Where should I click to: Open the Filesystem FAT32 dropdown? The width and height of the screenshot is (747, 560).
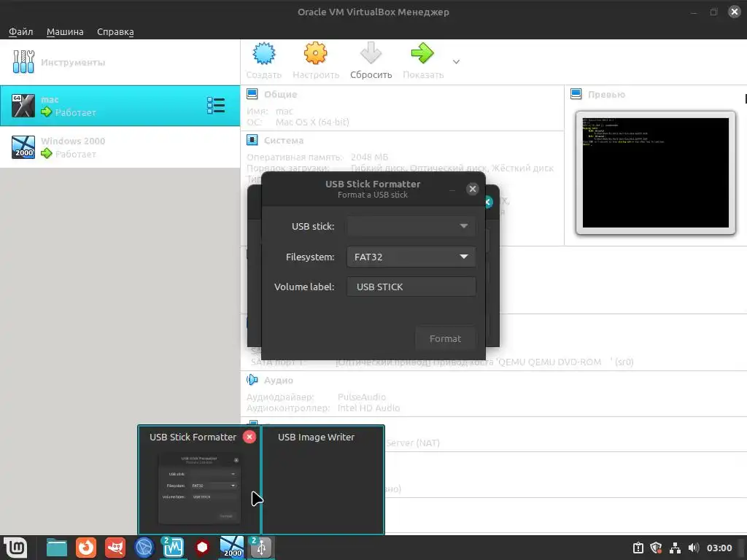pyautogui.click(x=411, y=257)
